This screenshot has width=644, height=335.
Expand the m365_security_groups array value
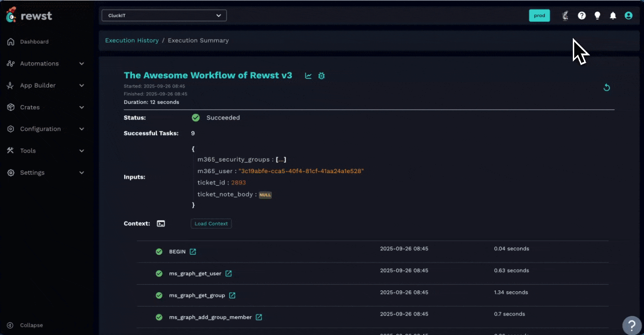pos(281,159)
